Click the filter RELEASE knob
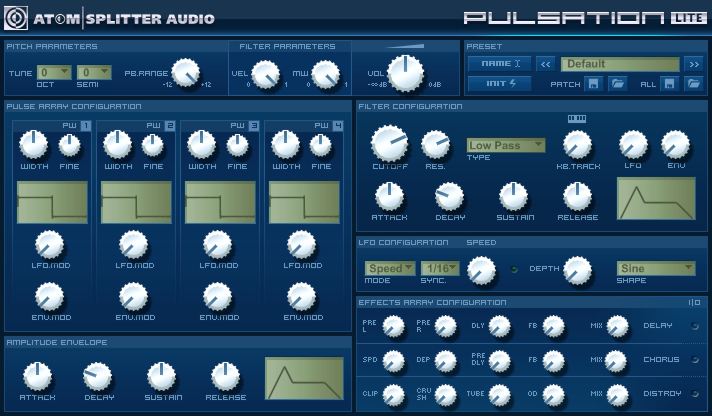 [577, 196]
